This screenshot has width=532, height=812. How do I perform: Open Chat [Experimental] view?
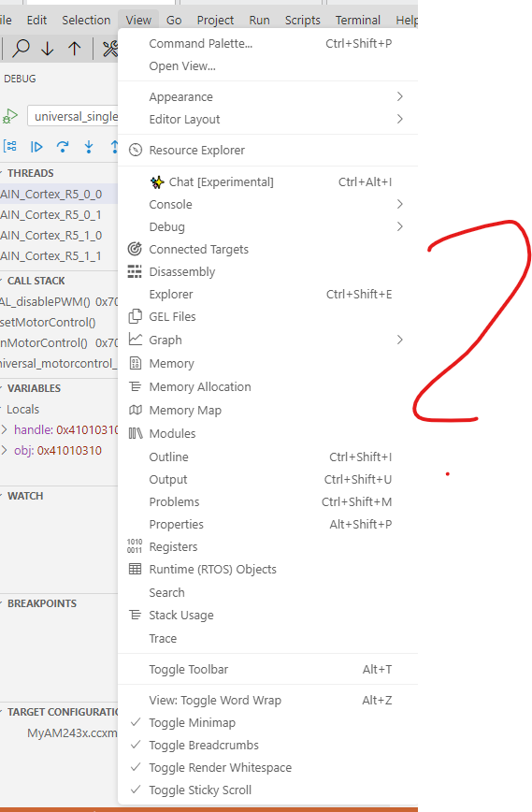click(267, 181)
